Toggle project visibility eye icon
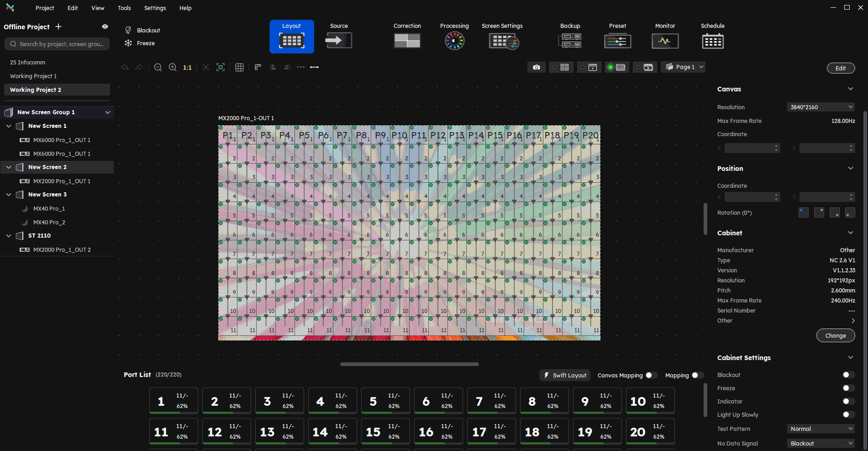Viewport: 868px width, 451px height. (105, 27)
